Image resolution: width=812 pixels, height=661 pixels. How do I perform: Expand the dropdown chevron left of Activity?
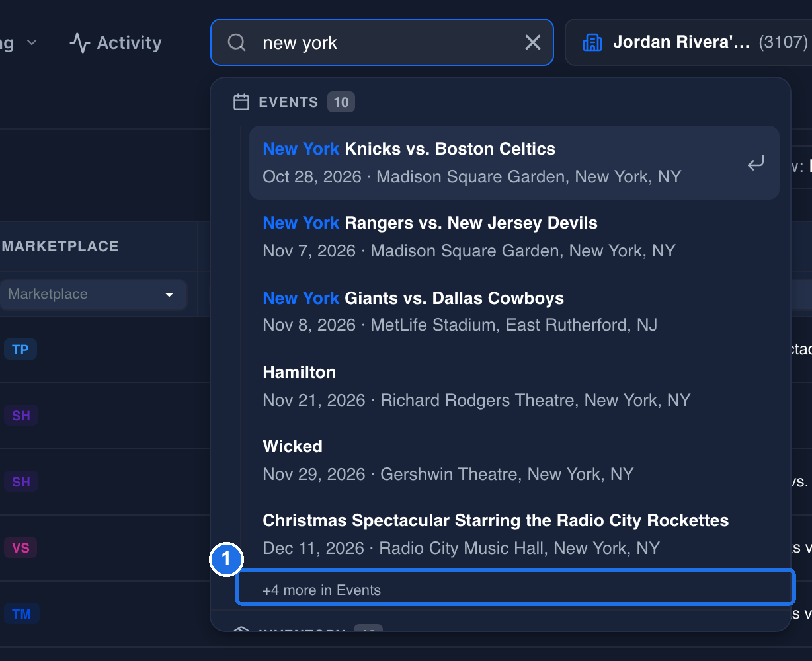[x=32, y=43]
